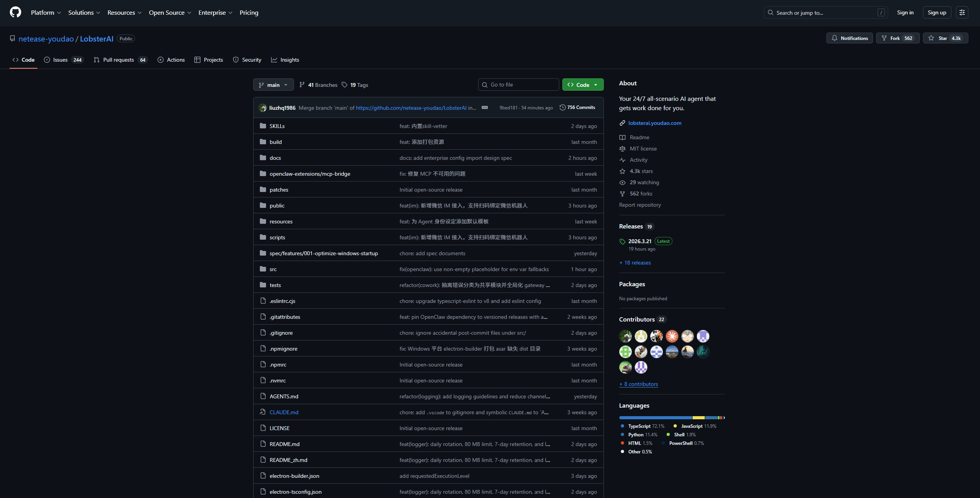
Task: Click the watching eye icon
Action: [x=622, y=182]
